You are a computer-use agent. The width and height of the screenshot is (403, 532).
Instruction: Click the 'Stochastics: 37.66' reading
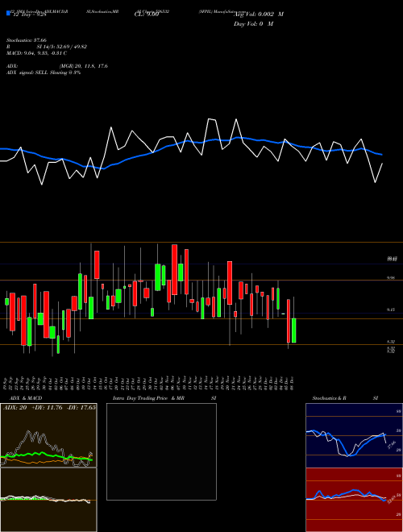27,40
